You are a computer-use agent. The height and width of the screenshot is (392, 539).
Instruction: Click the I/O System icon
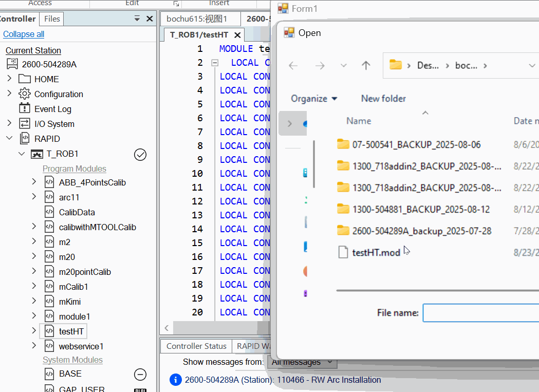point(24,123)
